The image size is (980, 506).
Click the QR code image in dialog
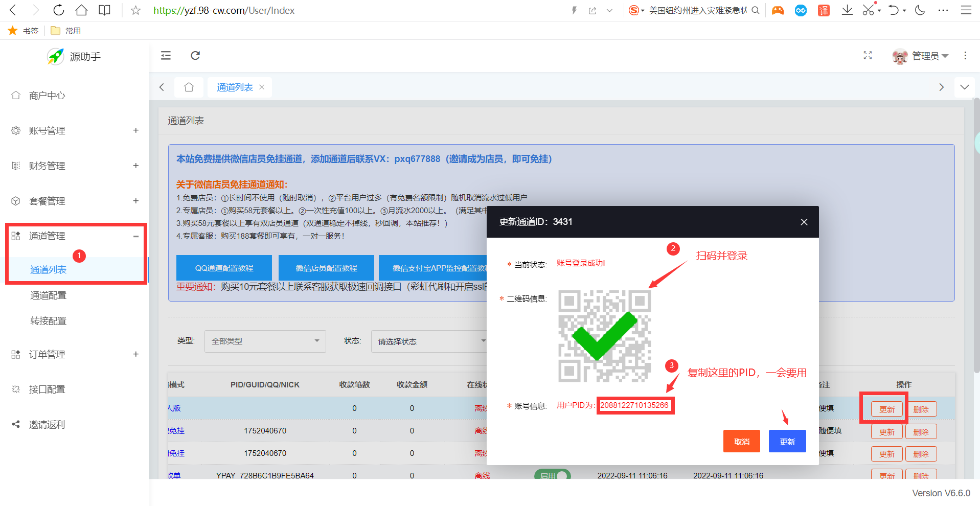604,336
